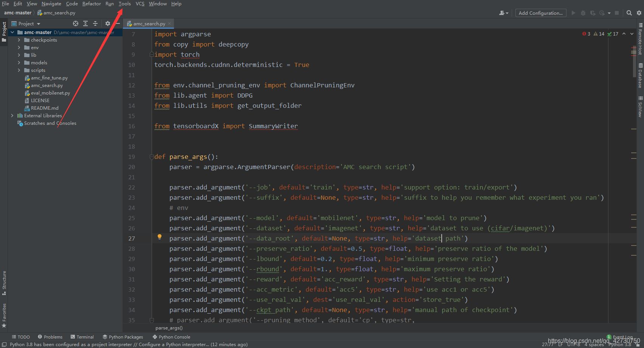Open the Python Console tool window
This screenshot has height=348, width=644.
171,337
